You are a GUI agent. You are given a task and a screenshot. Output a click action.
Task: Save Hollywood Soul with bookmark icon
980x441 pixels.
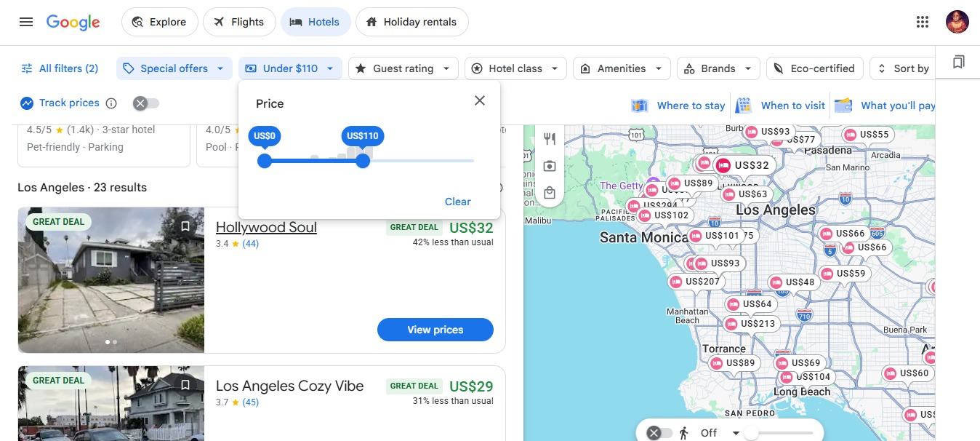click(185, 226)
